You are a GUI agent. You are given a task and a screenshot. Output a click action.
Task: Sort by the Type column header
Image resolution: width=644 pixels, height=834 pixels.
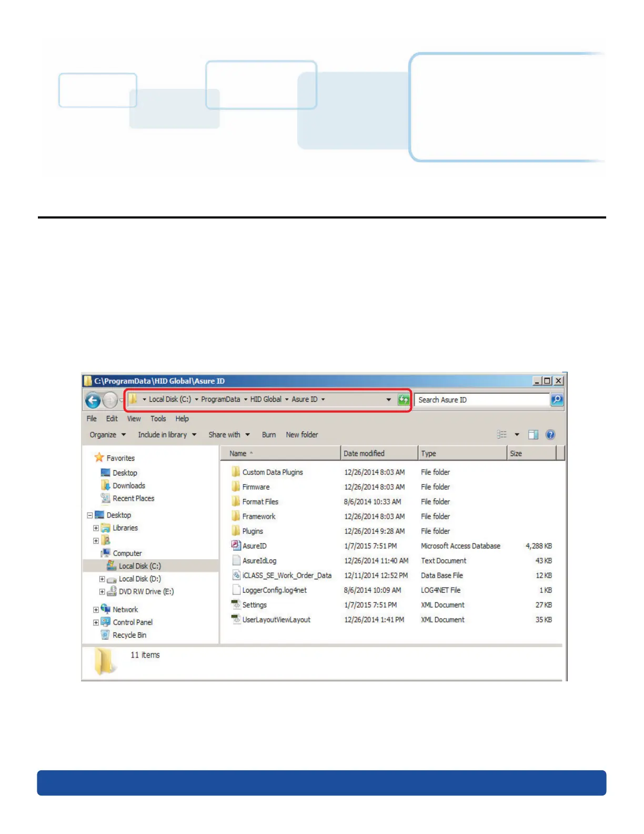tap(462, 453)
